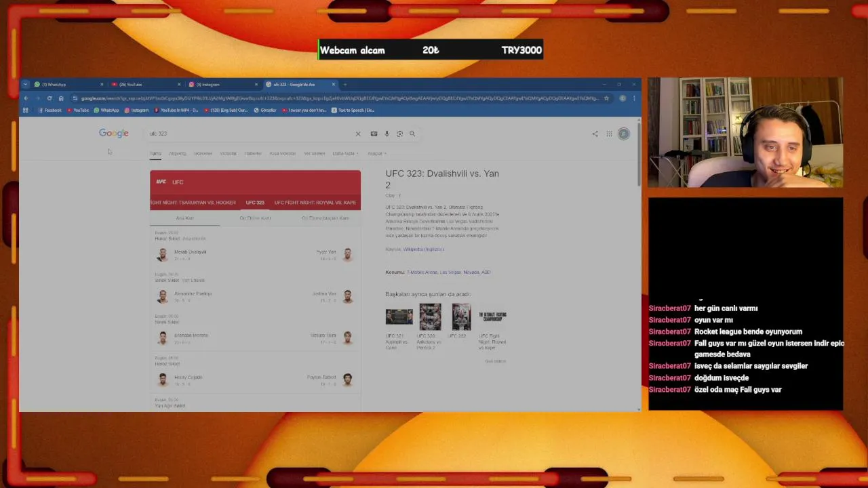This screenshot has height=488, width=868.
Task: Open the Wikipedia source link
Action: tap(423, 249)
